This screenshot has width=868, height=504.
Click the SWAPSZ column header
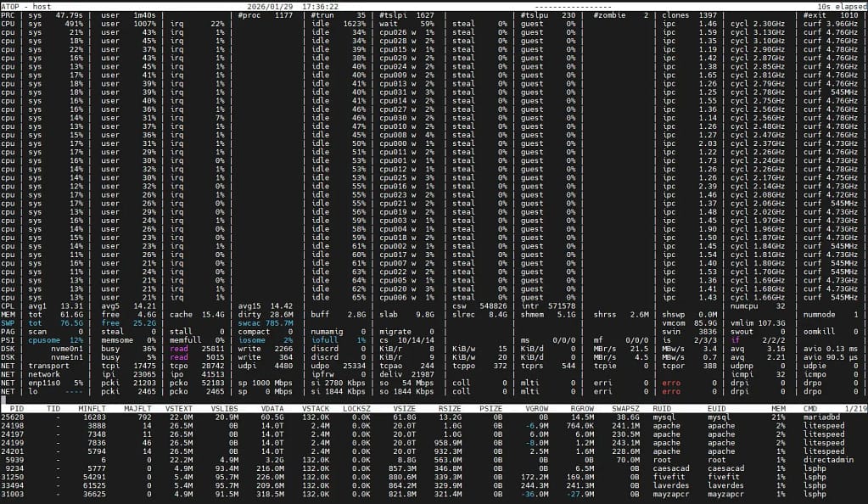(x=625, y=409)
